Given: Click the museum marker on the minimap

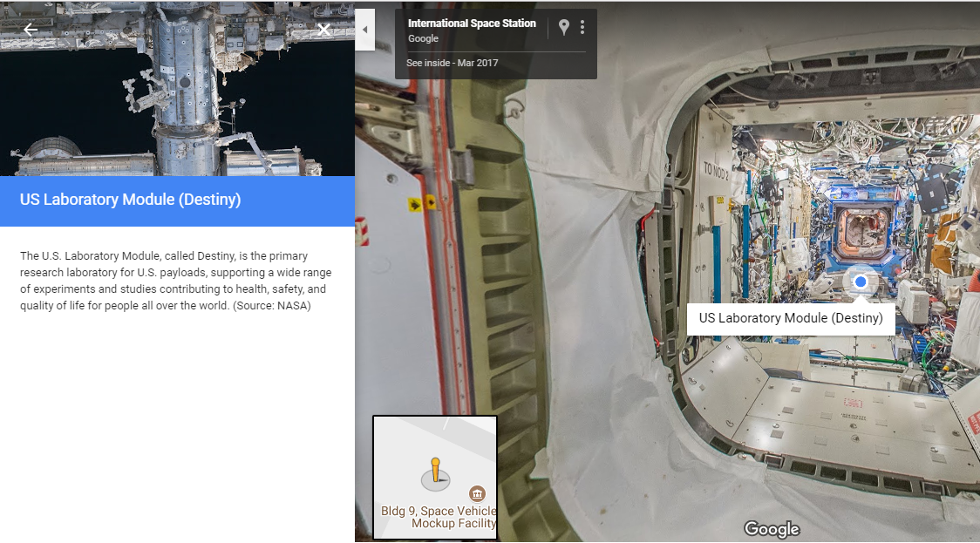Looking at the screenshot, I should click(x=478, y=493).
